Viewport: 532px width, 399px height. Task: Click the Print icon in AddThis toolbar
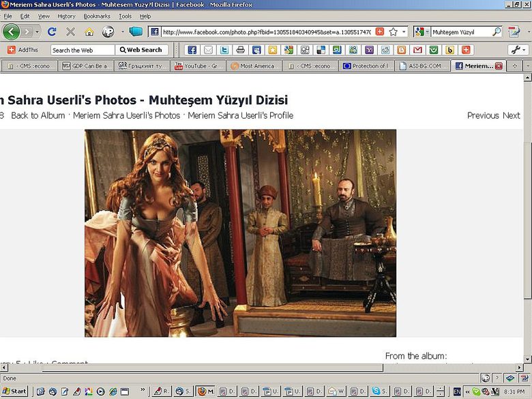click(x=240, y=50)
